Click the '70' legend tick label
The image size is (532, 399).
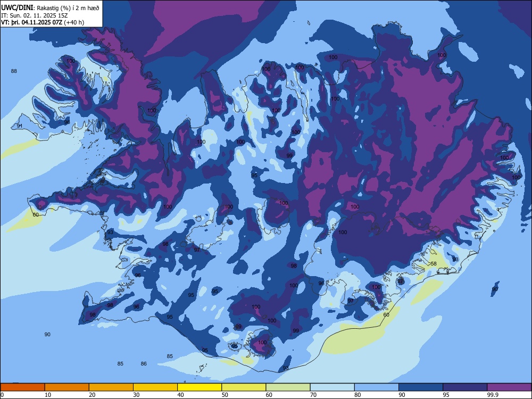tap(313, 395)
